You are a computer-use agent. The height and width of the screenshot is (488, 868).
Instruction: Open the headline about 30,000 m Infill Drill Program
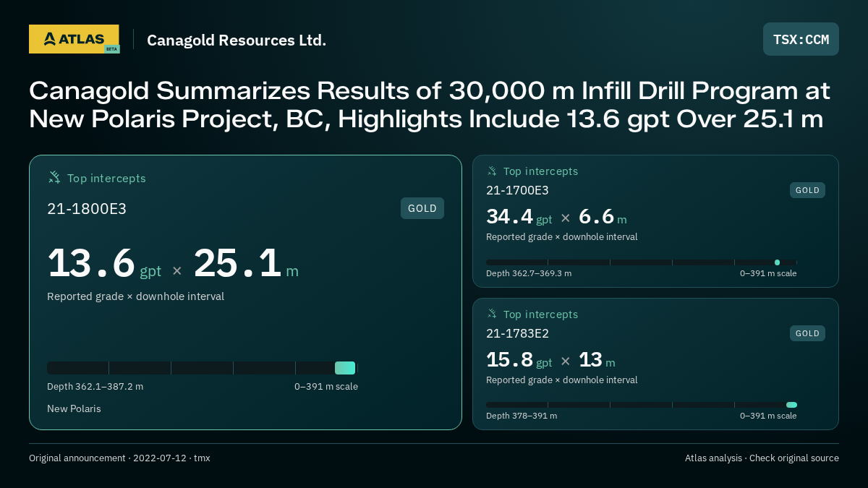pyautogui.click(x=430, y=105)
